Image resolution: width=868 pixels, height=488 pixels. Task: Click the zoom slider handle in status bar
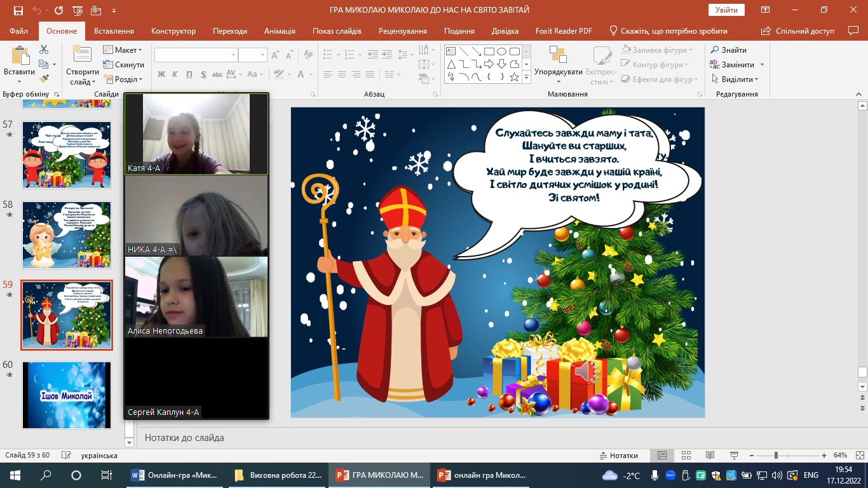pyautogui.click(x=776, y=456)
